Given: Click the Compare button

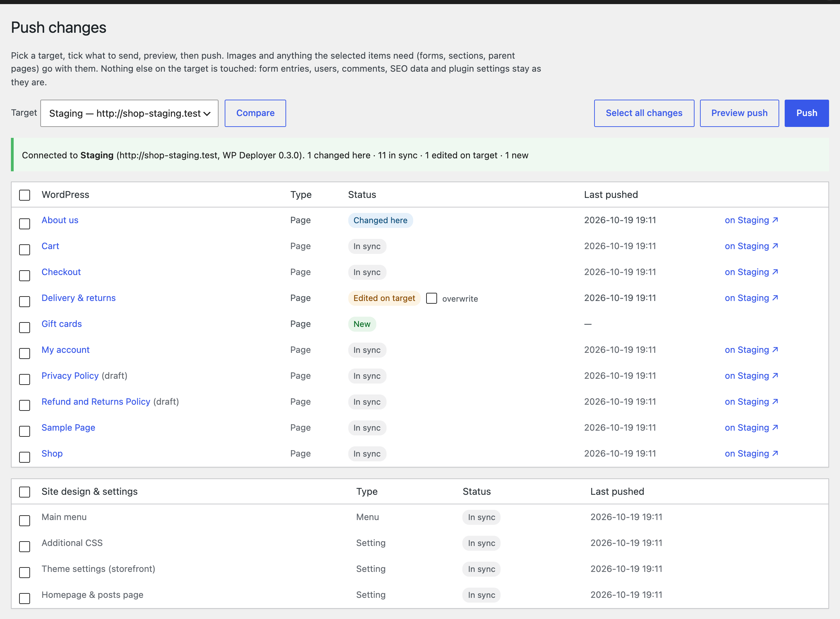Looking at the screenshot, I should 255,113.
